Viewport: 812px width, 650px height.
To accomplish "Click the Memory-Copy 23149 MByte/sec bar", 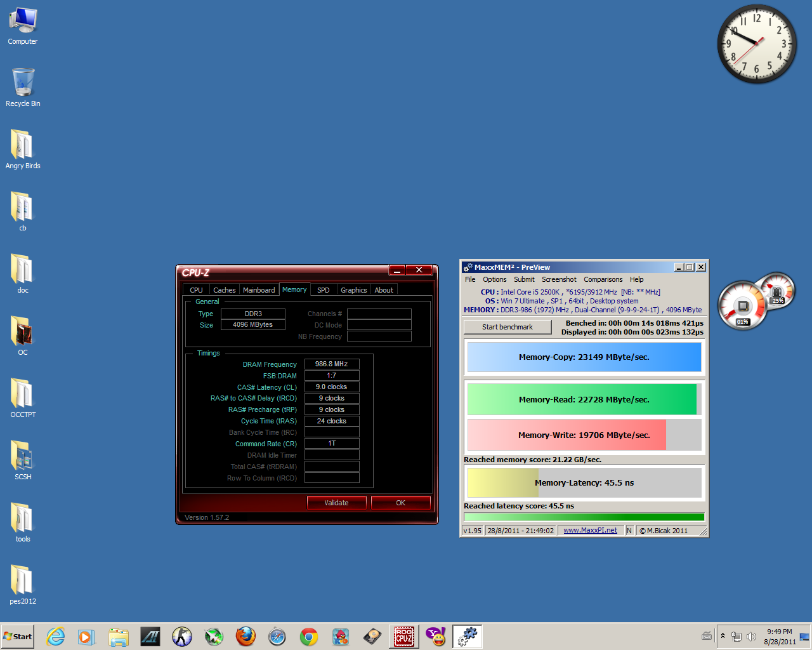I will pos(584,357).
